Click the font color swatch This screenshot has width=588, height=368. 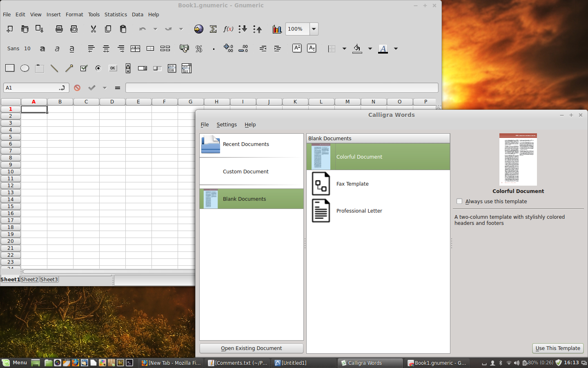coord(383,49)
